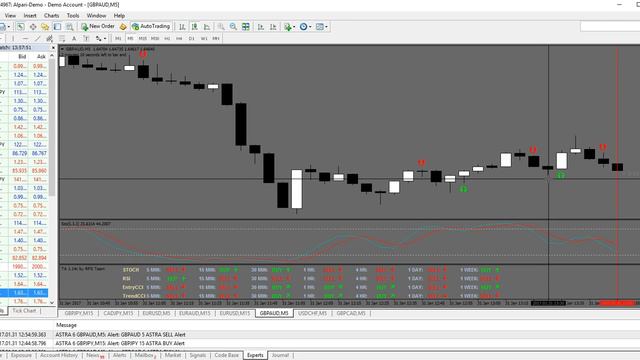The width and height of the screenshot is (640, 360).
Task: Switch chart to line chart style
Action: tap(207, 27)
